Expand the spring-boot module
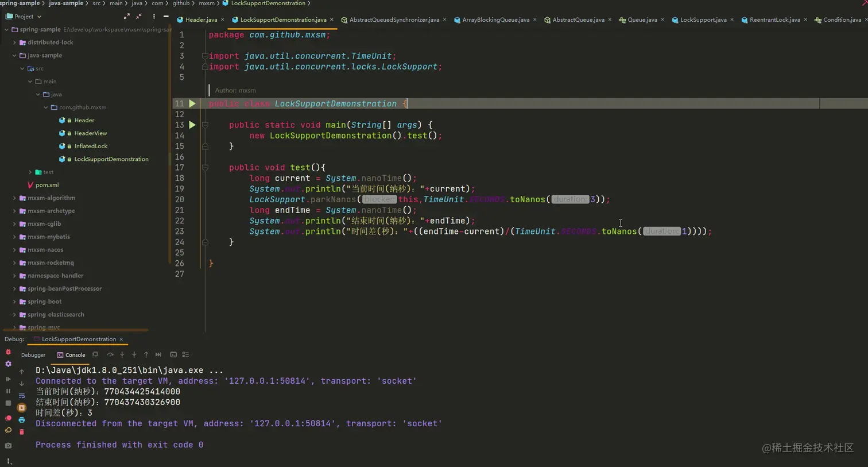This screenshot has height=467, width=868. click(14, 302)
